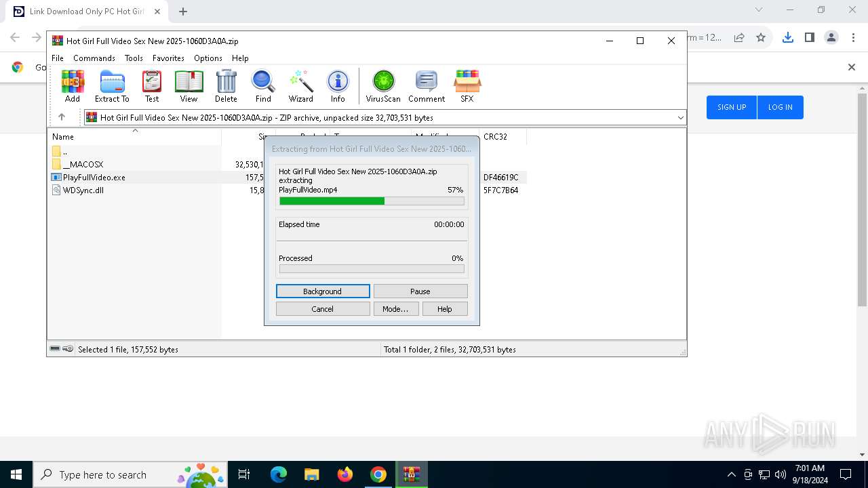Screen dimensions: 868x488
Task: Toggle Chrome side panel icon
Action: (809, 37)
